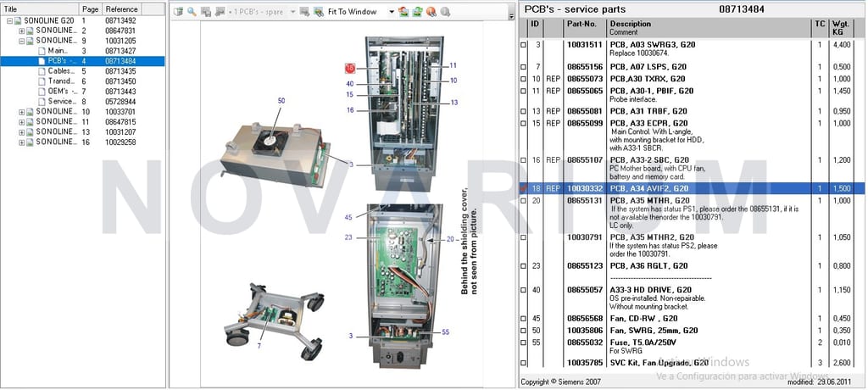This screenshot has width=868, height=390.
Task: Expand the SONOLINE node on page 10
Action: [x=21, y=112]
